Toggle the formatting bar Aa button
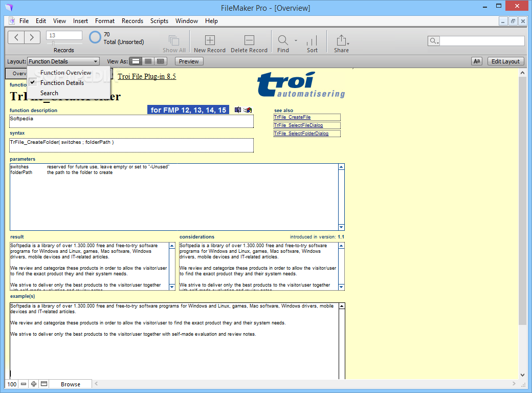Screen dimensions: 532x393 click(477, 61)
